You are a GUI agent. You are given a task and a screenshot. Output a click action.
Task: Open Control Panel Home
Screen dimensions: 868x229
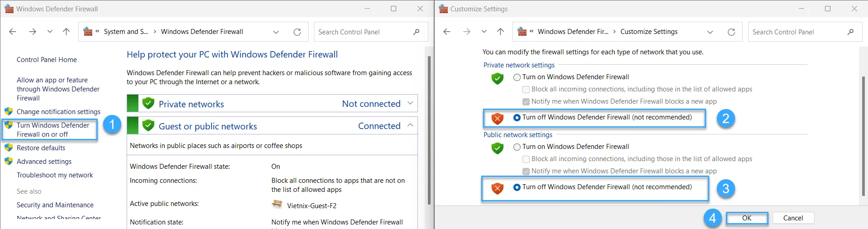tap(47, 60)
